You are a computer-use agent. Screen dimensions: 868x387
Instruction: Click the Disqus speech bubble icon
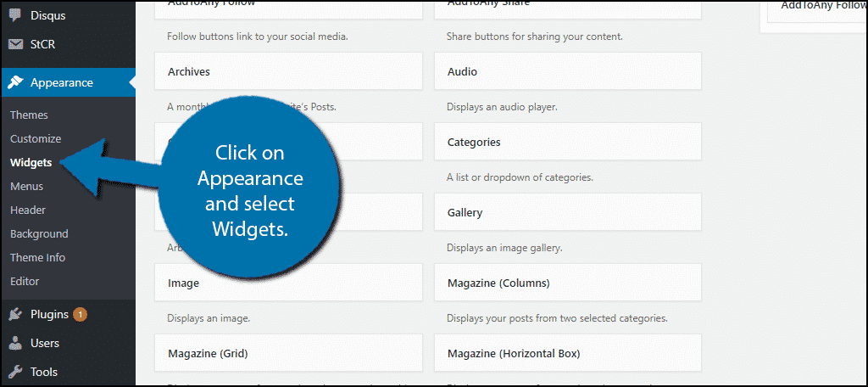point(16,15)
